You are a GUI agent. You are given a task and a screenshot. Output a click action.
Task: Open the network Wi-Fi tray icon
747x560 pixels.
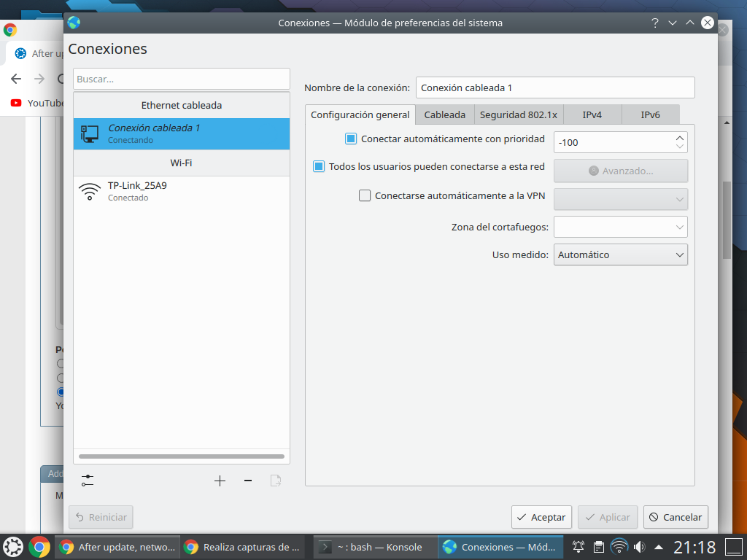tap(619, 546)
